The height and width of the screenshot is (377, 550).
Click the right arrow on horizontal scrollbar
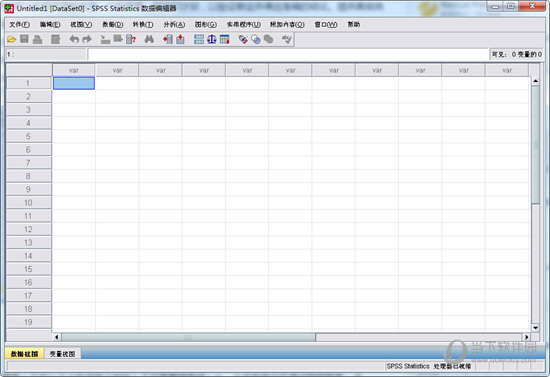click(x=526, y=337)
